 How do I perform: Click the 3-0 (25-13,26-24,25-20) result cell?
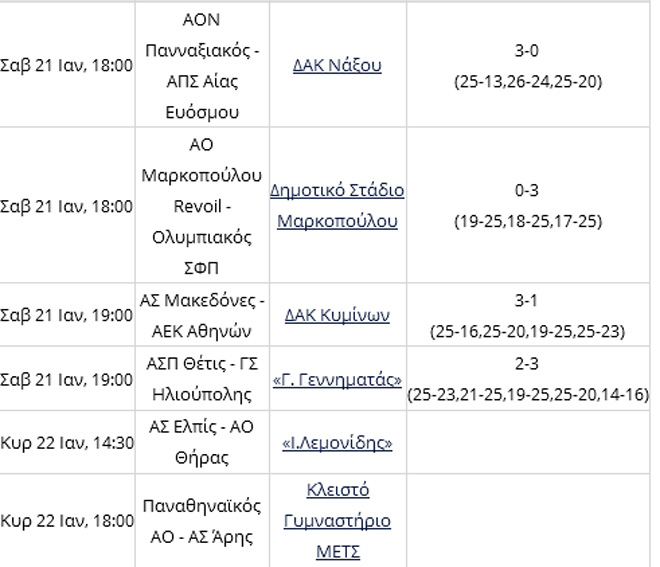[527, 66]
